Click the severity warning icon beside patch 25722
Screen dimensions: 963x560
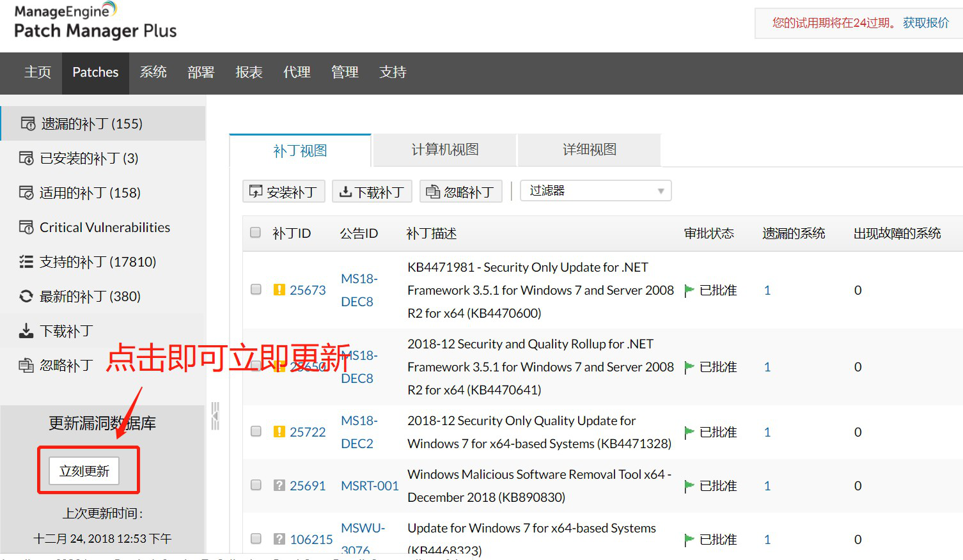[279, 432]
